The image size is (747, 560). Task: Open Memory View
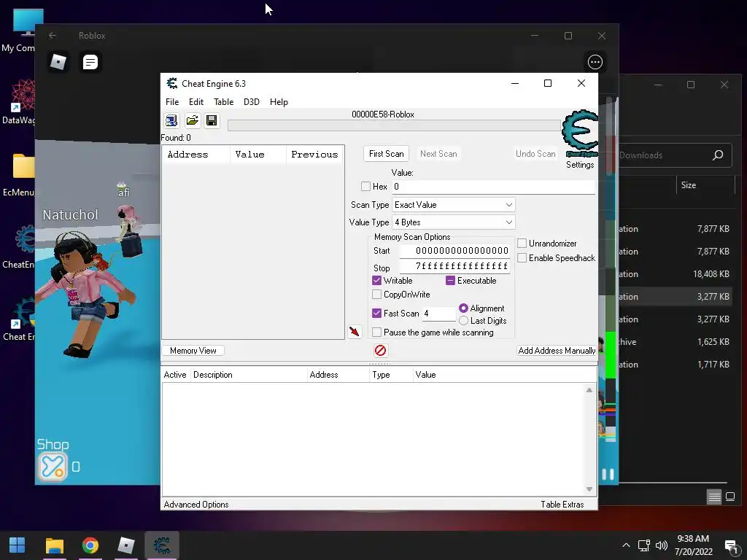[193, 351]
